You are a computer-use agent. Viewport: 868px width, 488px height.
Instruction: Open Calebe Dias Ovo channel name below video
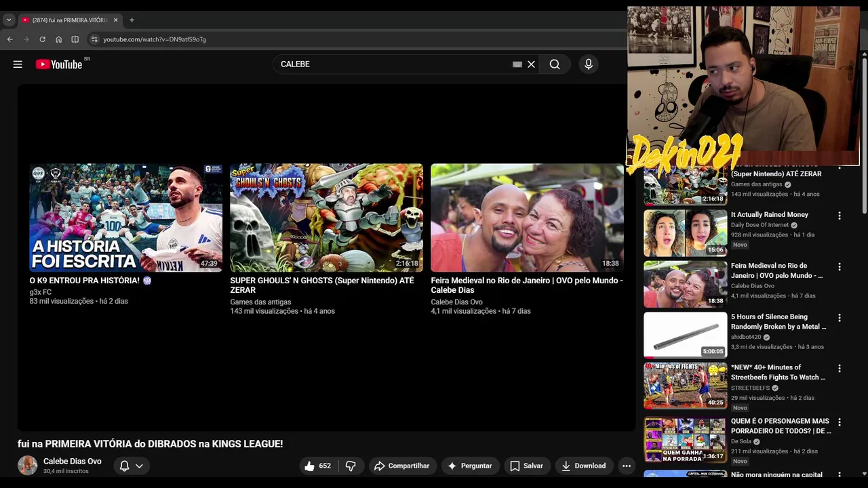pos(73,462)
